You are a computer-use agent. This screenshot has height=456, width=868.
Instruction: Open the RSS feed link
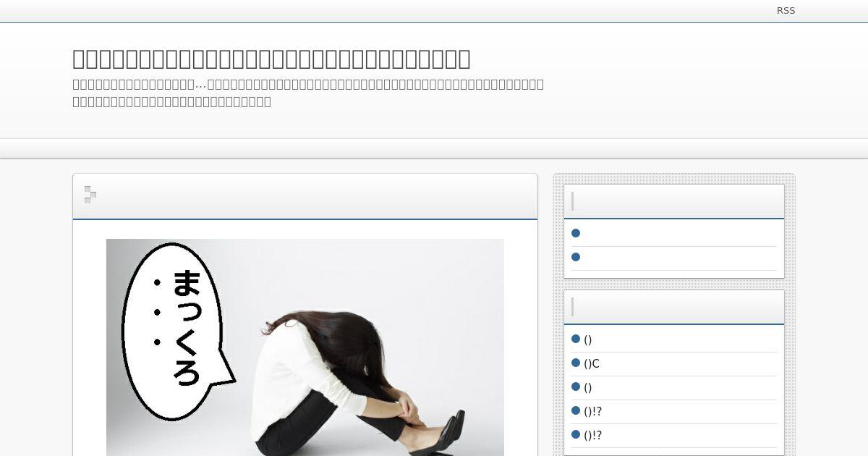[x=786, y=11]
